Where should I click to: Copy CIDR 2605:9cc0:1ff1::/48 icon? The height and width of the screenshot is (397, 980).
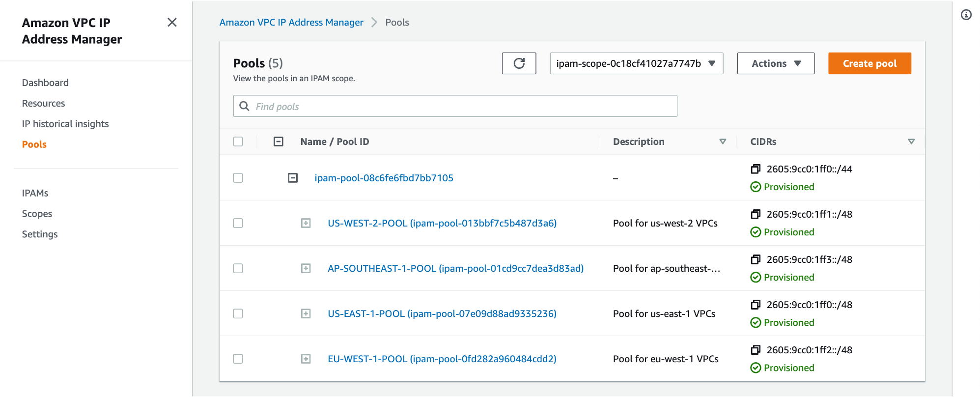click(756, 214)
